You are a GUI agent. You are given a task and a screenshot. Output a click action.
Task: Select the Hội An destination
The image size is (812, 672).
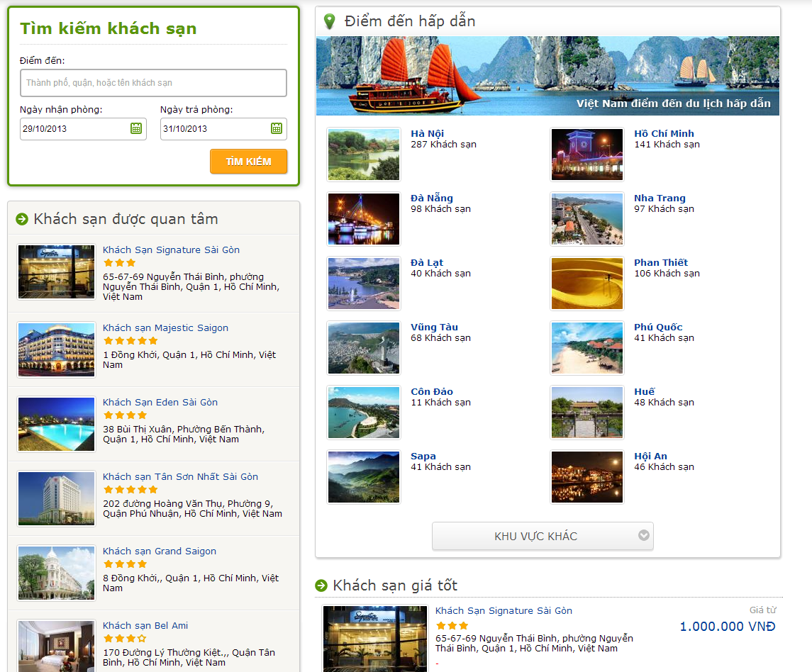650,456
